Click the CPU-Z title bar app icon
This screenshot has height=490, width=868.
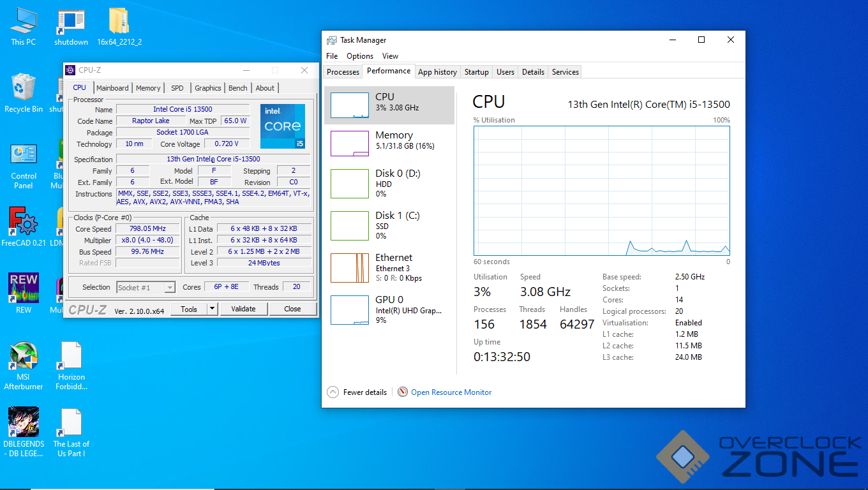pyautogui.click(x=71, y=70)
